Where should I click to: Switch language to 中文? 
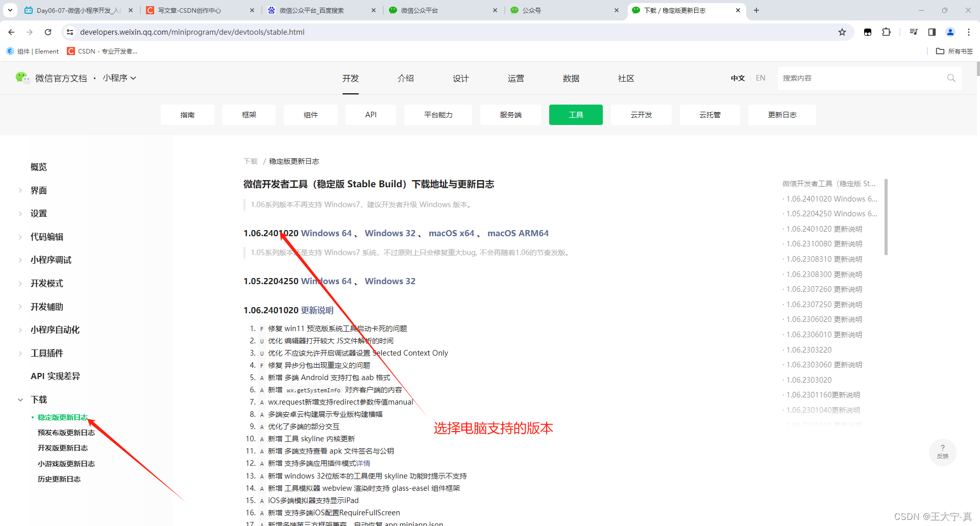pos(738,78)
